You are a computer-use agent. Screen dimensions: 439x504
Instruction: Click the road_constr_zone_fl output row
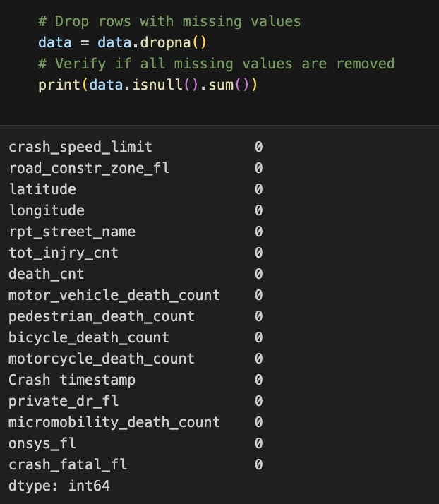[x=136, y=168]
